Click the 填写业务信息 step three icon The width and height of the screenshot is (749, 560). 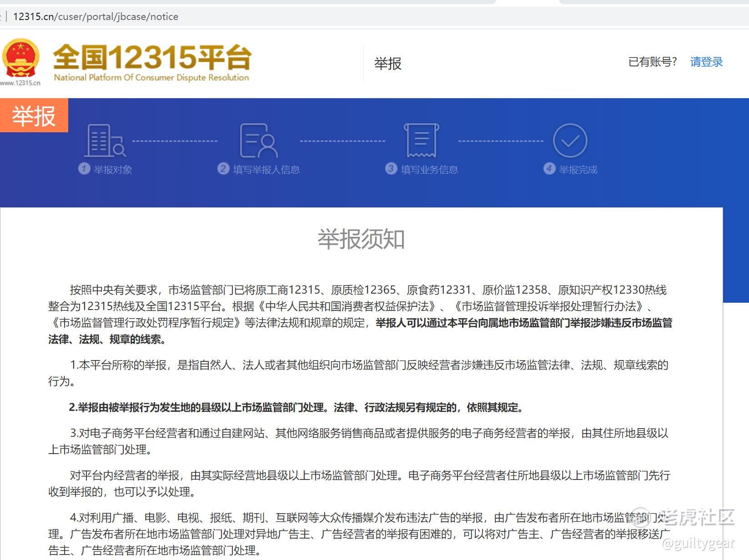422,140
